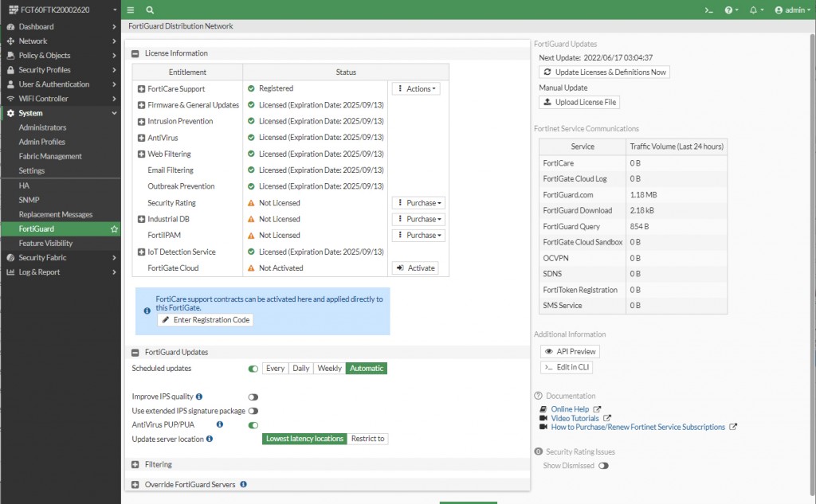The image size is (816, 504).
Task: Toggle AntiVirus PUP/PUA switch
Action: click(x=253, y=425)
